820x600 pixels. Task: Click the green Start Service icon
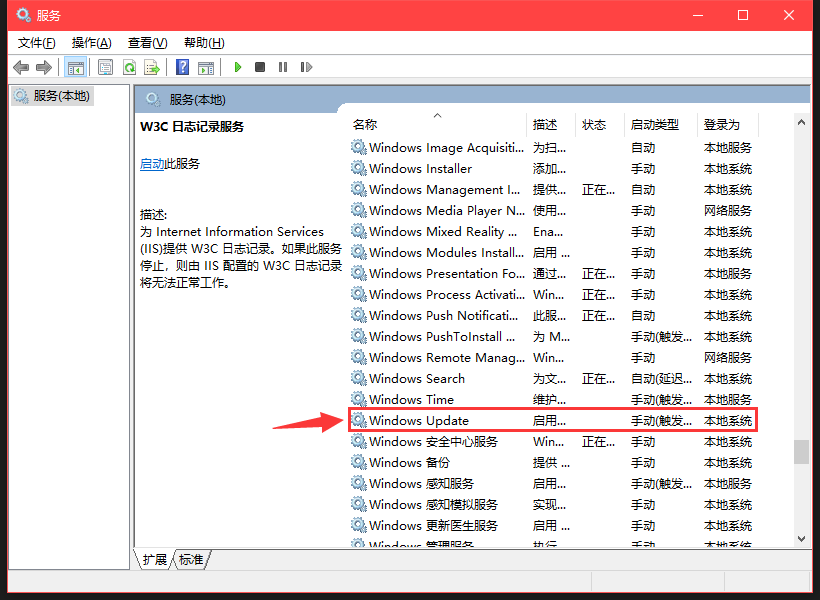pyautogui.click(x=237, y=67)
